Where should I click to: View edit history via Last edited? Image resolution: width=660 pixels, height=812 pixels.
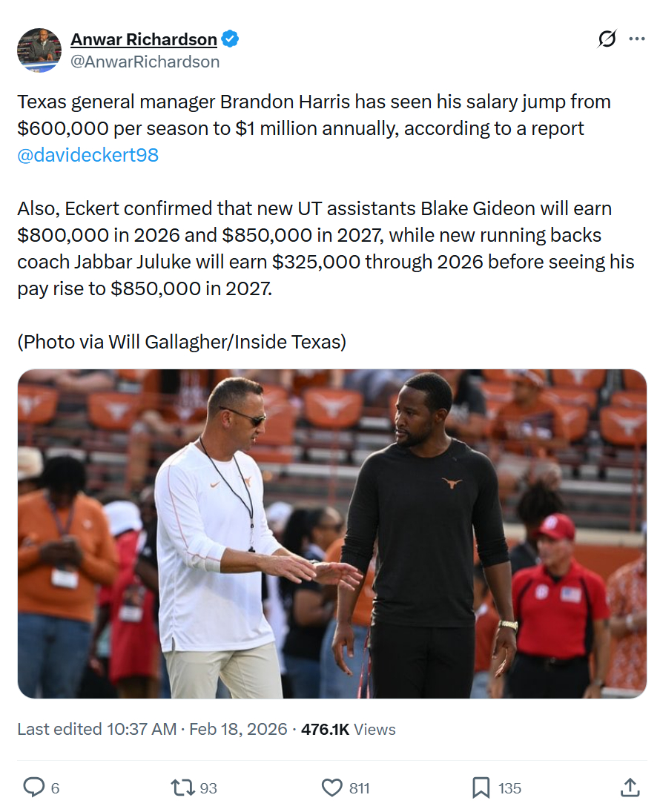click(x=96, y=729)
